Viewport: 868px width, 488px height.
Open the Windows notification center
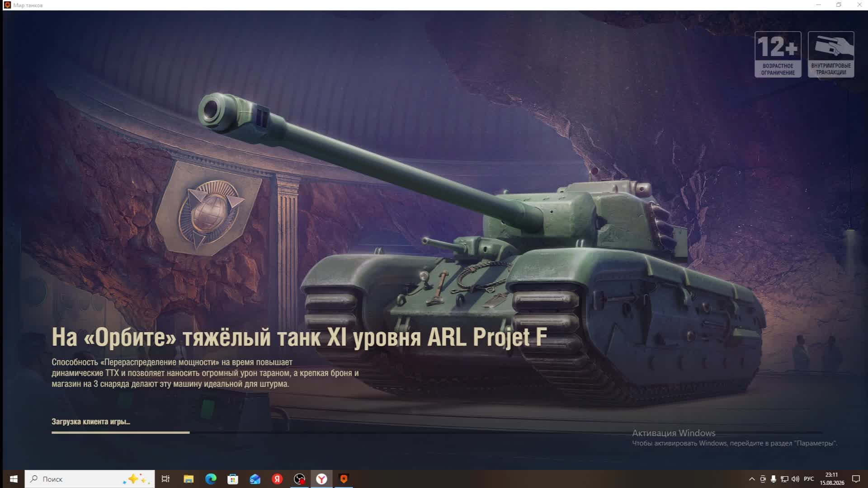coord(856,479)
